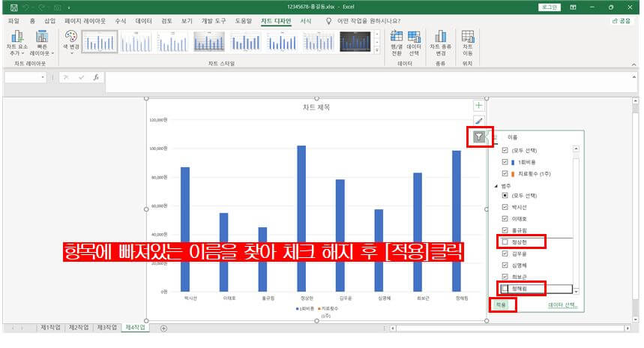Click the formula bar input area

click(x=367, y=82)
